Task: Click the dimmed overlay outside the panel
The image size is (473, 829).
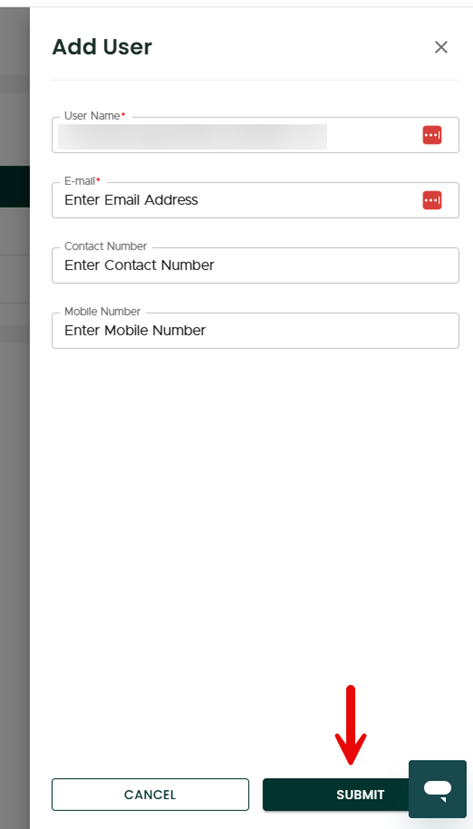Action: (15, 476)
